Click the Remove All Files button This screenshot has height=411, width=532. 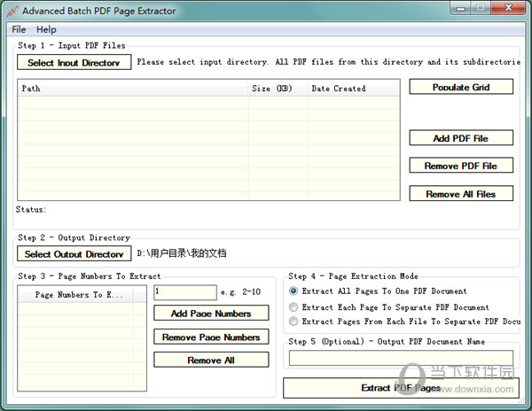461,193
